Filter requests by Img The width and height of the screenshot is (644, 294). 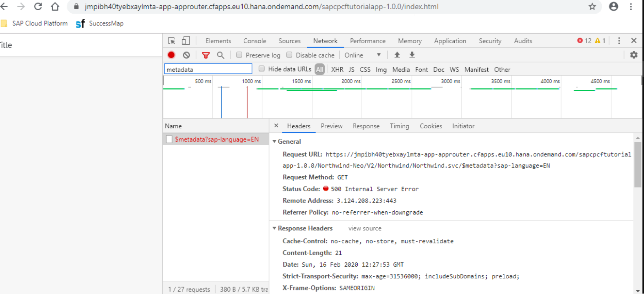coord(381,70)
